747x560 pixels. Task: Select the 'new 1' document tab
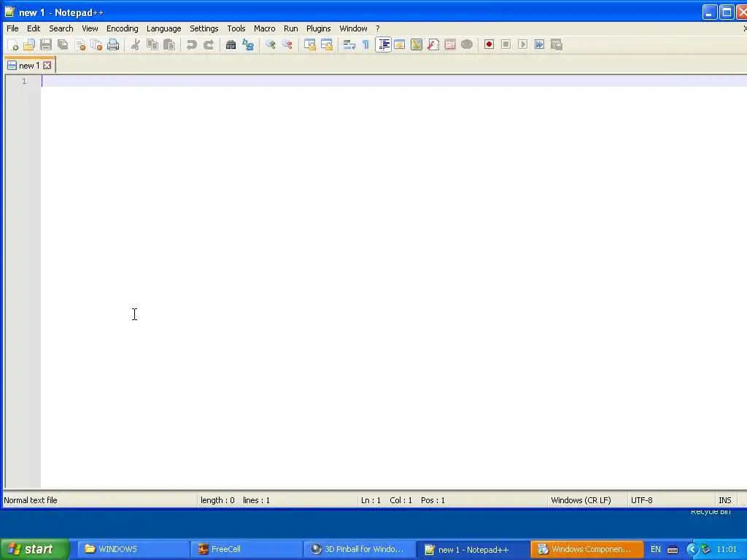pyautogui.click(x=28, y=66)
